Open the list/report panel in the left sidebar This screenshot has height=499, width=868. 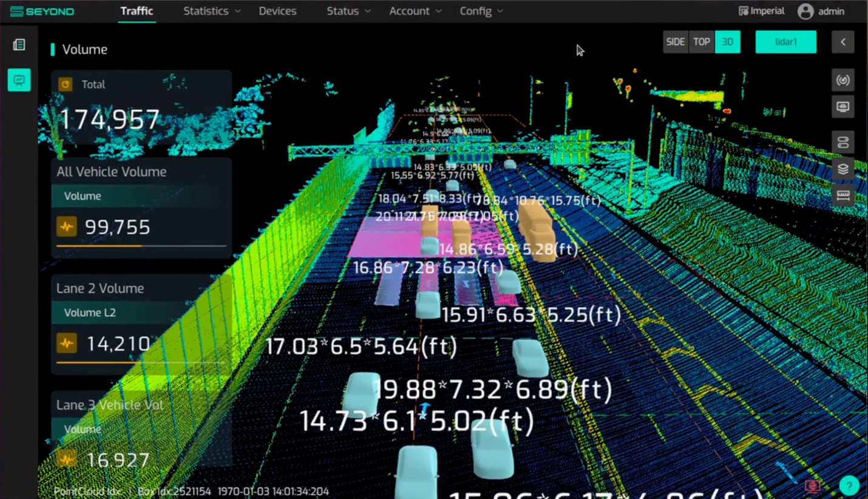pyautogui.click(x=19, y=45)
